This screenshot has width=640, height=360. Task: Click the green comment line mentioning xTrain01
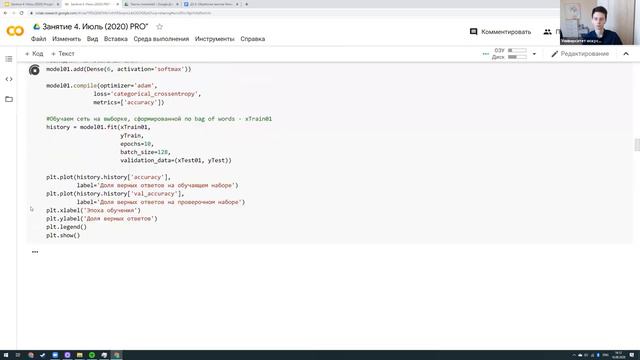pos(159,119)
